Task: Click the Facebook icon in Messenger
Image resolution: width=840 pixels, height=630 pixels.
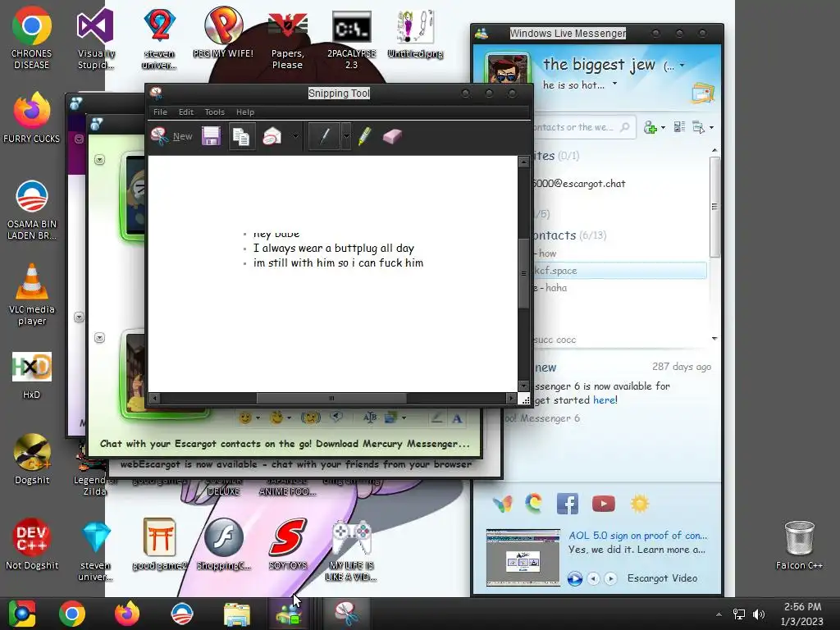Action: click(568, 504)
